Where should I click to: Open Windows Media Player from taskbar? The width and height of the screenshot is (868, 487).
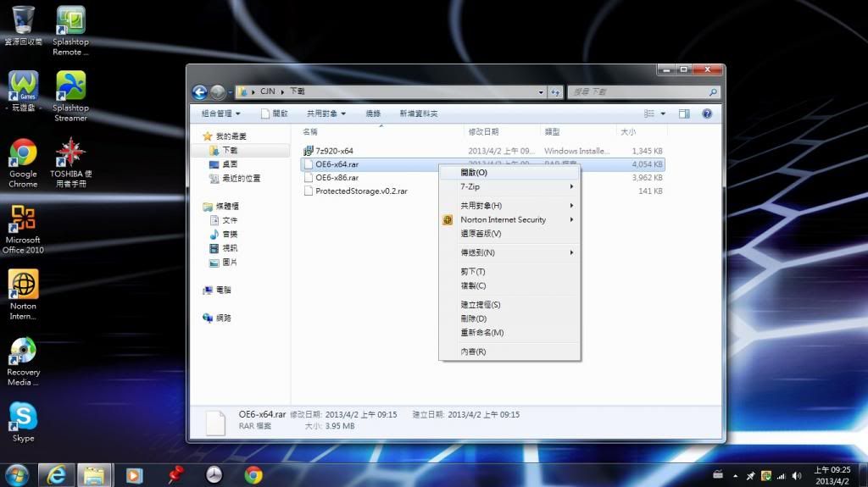[134, 475]
